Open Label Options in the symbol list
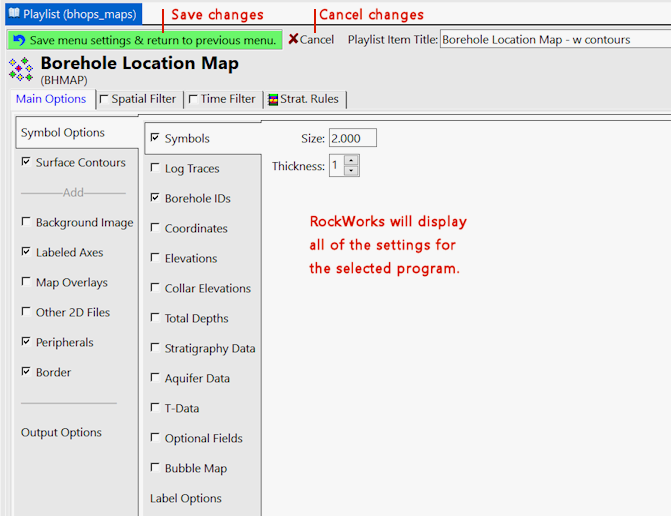671x516 pixels. [x=186, y=498]
